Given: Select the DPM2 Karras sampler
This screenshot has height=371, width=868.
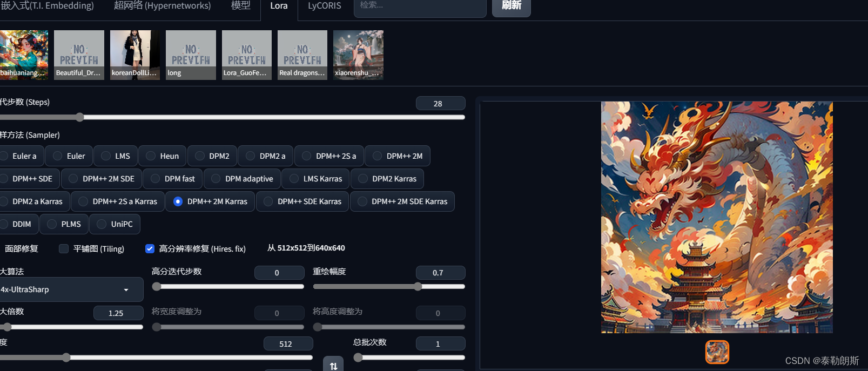Looking at the screenshot, I should [387, 179].
